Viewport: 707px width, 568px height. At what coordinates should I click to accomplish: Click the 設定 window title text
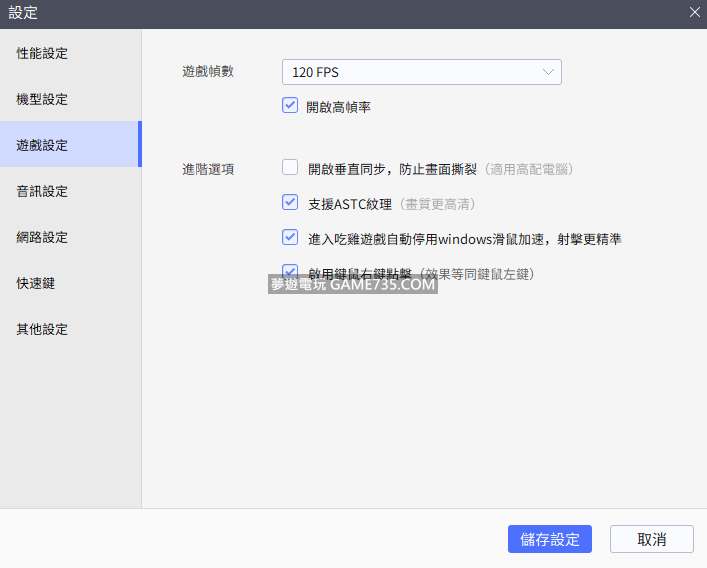pos(24,13)
